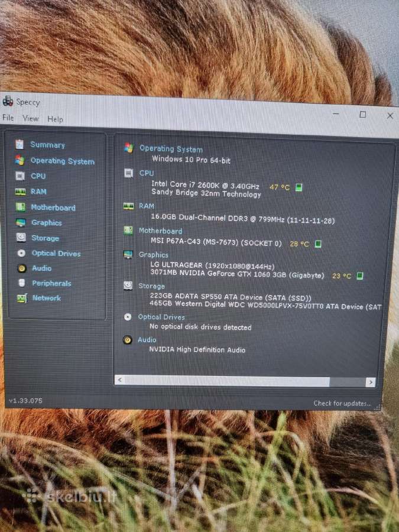
Task: Select the RAM module icon in sidebar
Action: tap(20, 192)
